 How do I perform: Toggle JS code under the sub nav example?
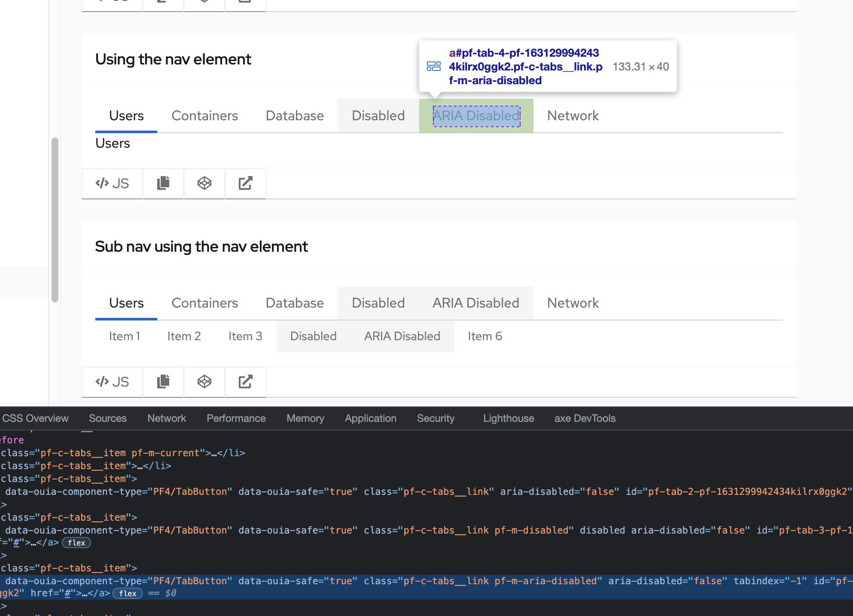112,382
